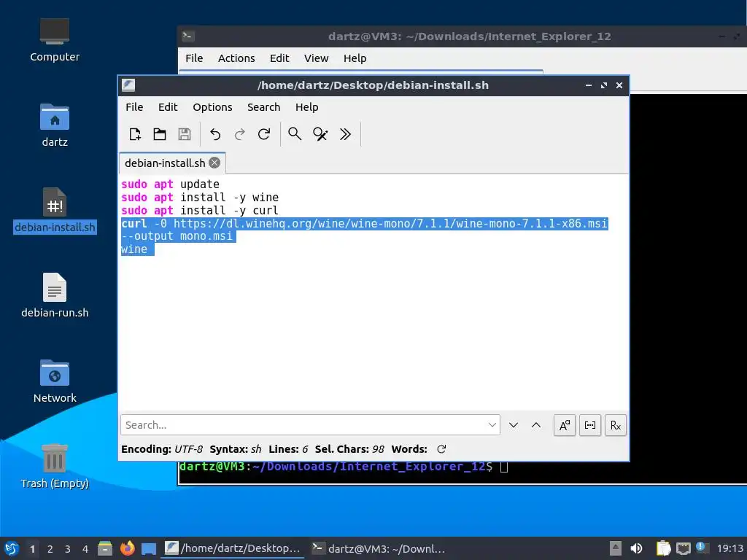Open the network status tray icon
The width and height of the screenshot is (747, 560).
(683, 548)
